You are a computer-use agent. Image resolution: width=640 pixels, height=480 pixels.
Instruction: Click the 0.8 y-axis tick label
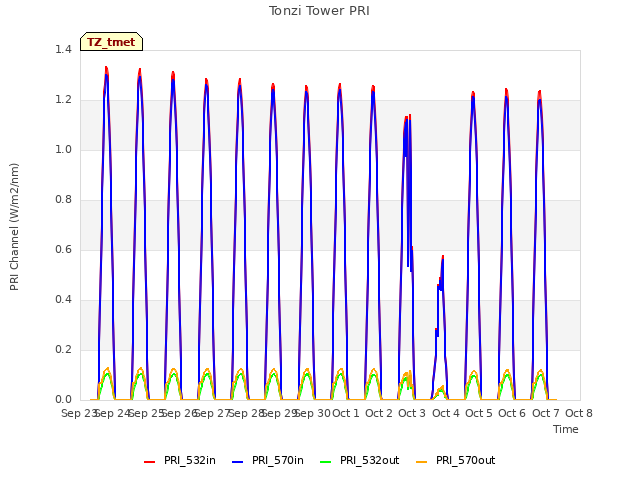coord(63,200)
